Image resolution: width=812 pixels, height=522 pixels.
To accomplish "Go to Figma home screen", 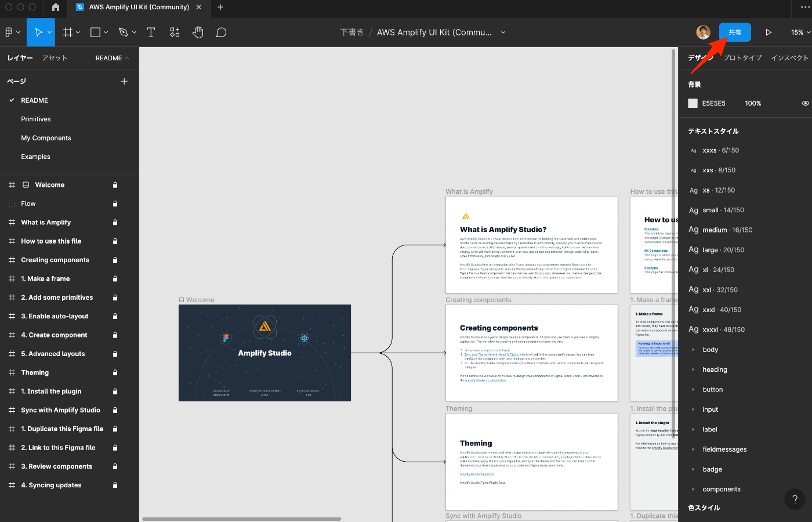I will tap(55, 7).
